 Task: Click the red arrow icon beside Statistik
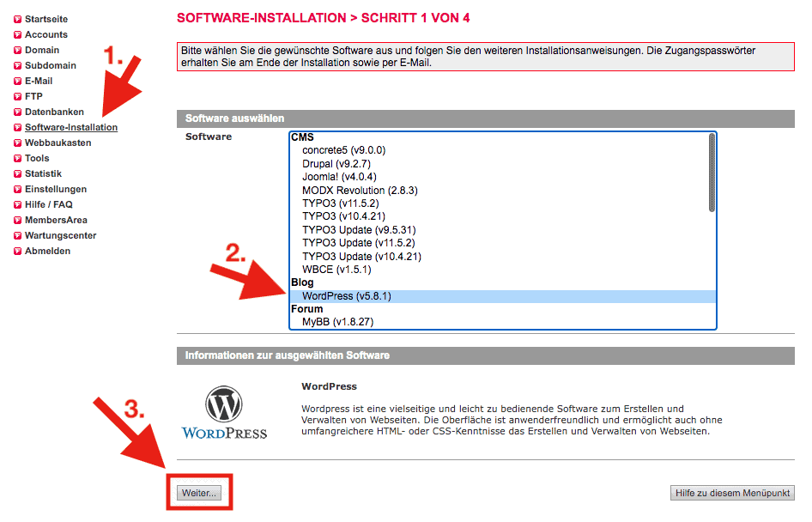pyautogui.click(x=18, y=174)
